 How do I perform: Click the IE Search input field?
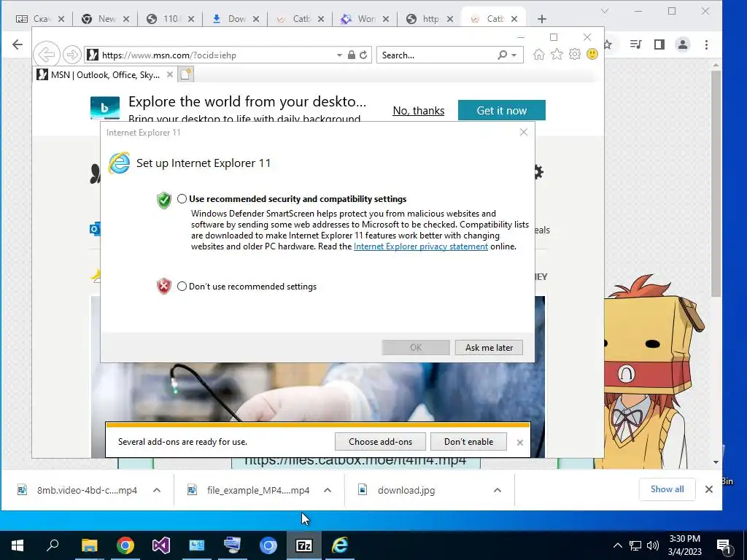[x=438, y=55]
